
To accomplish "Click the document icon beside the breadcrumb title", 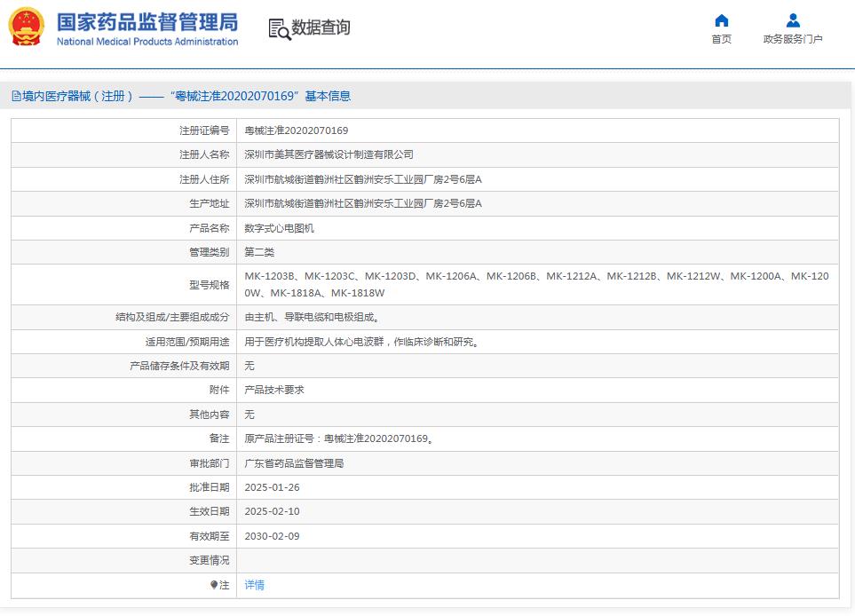I will coord(15,94).
